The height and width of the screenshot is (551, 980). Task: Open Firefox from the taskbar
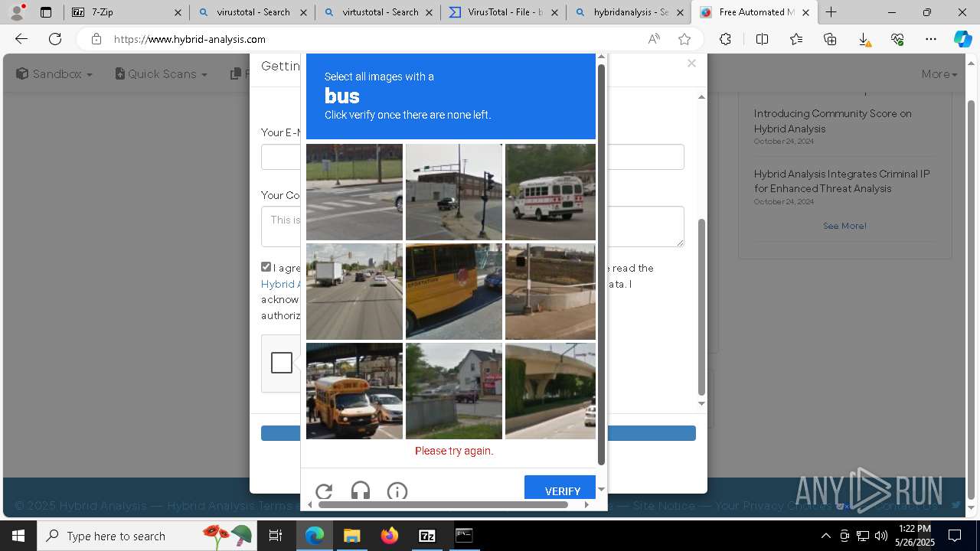pos(389,536)
